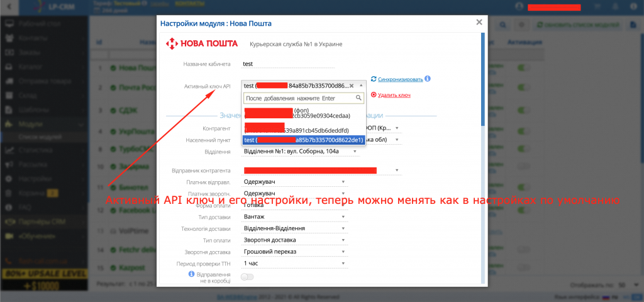The width and height of the screenshot is (644, 302).
Task: Collapse the Активный ключ API dropdown
Action: point(361,86)
